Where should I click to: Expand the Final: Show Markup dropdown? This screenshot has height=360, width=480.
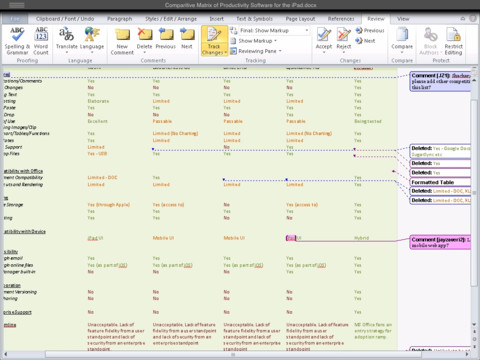pyautogui.click(x=270, y=30)
